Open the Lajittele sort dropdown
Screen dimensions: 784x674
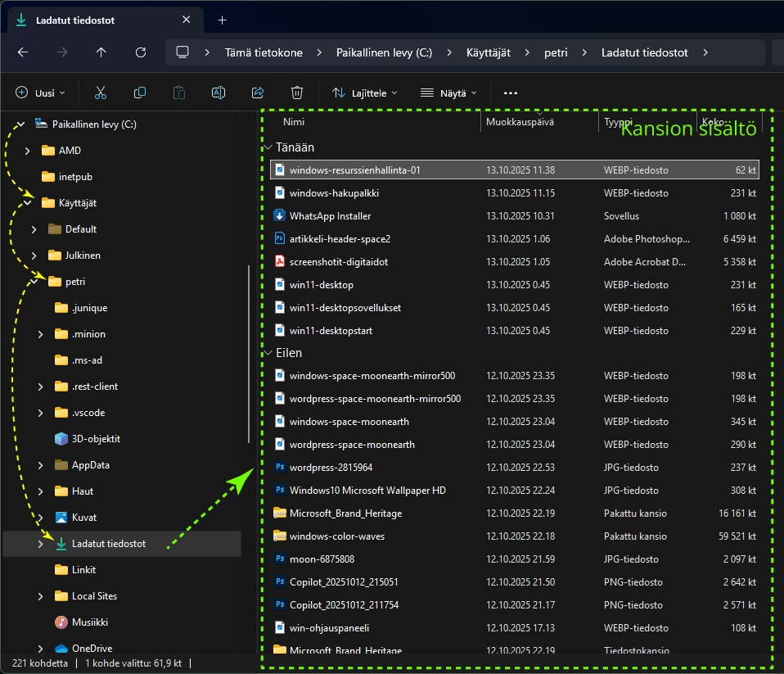(365, 93)
